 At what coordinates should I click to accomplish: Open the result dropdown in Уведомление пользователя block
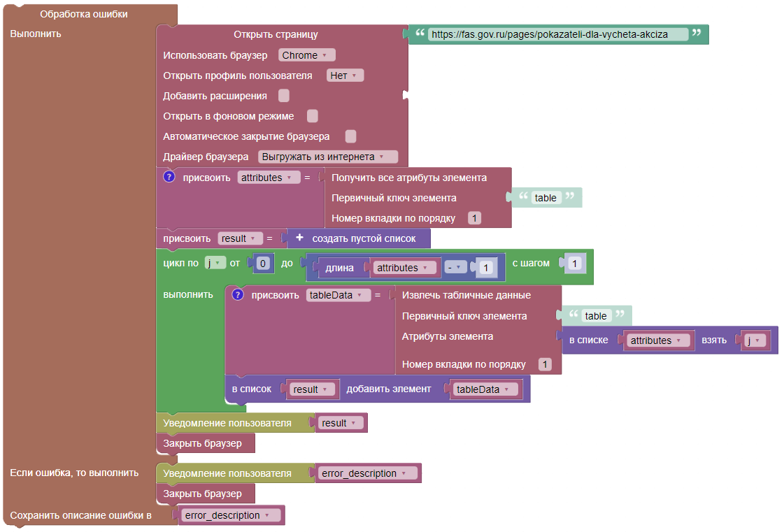(341, 423)
